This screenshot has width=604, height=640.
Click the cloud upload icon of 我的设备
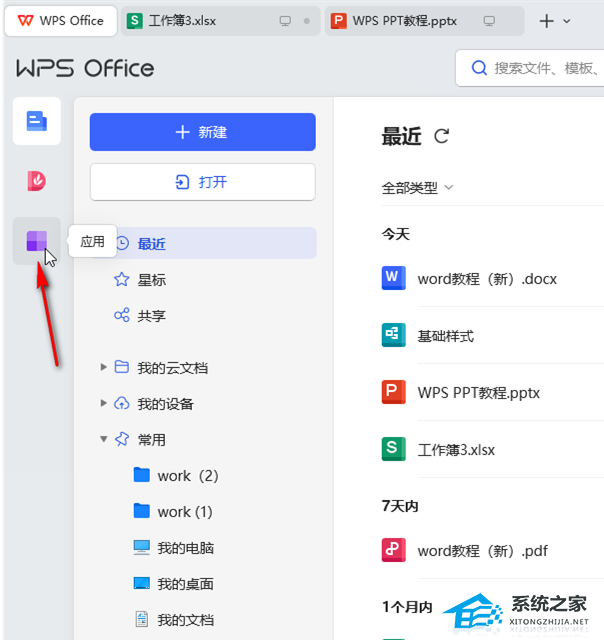click(x=122, y=403)
